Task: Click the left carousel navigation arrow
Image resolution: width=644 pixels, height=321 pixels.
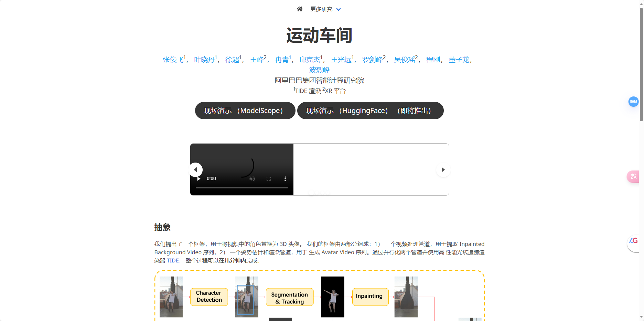Action: 195,169
